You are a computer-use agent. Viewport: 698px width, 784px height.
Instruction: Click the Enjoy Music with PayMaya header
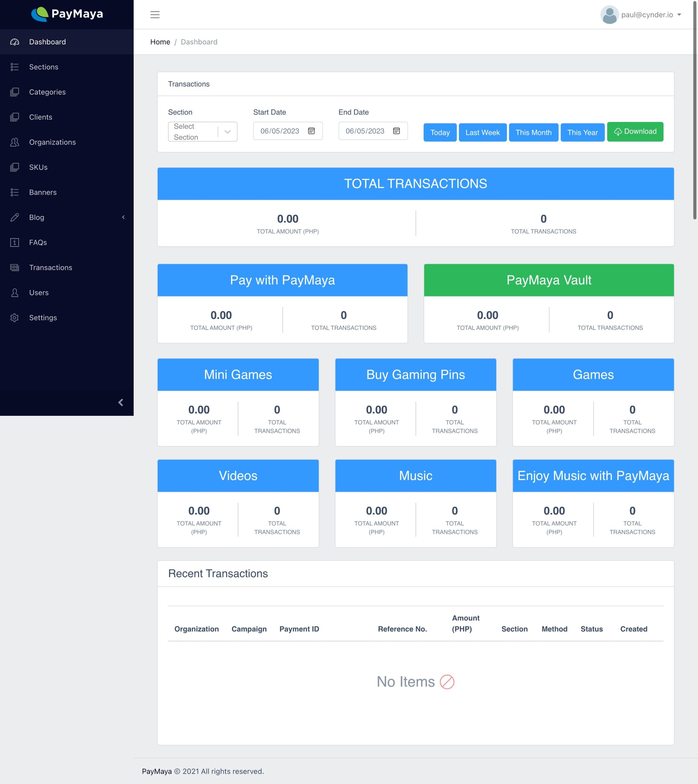click(x=593, y=476)
